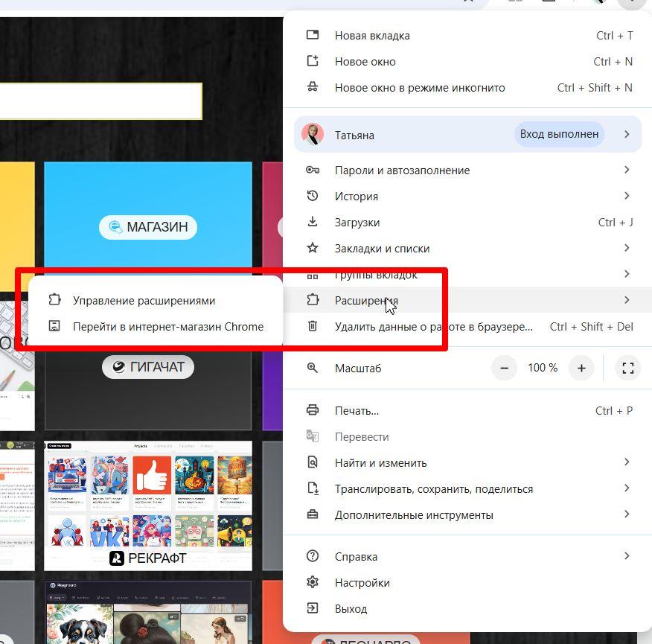This screenshot has height=644, width=652.
Task: Click the cast and save icon
Action: [x=313, y=488]
